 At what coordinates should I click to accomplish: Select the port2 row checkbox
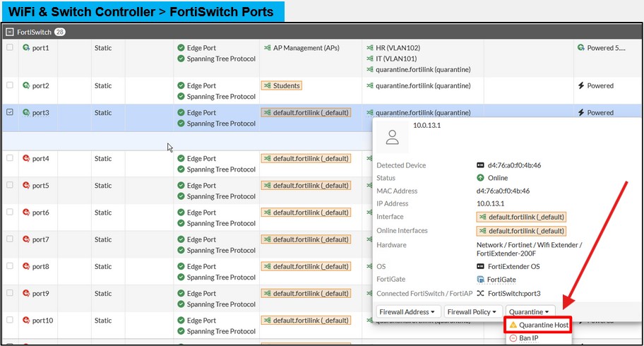click(x=10, y=85)
